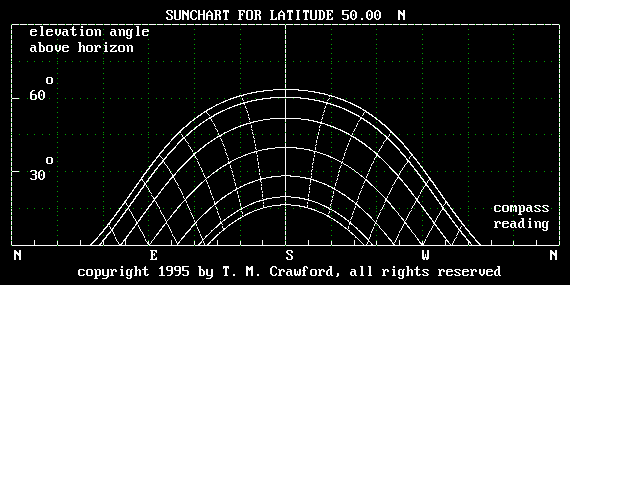Image resolution: width=640 pixels, height=480 pixels.
Task: Click the degree symbol above 60
Action: [49, 80]
